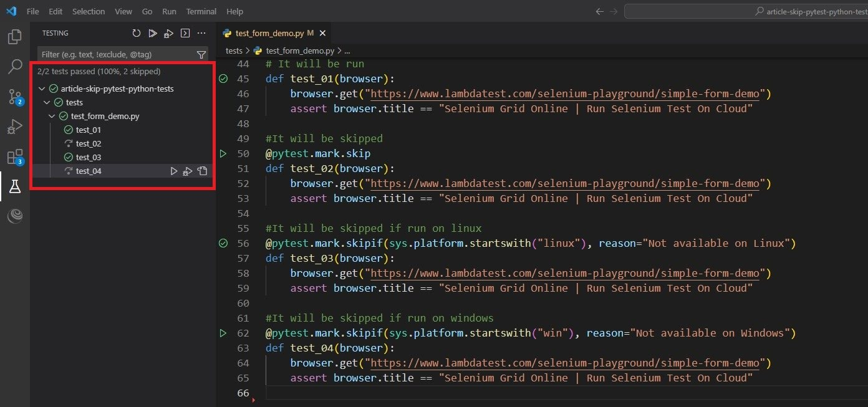The image size is (868, 407).
Task: Open the Terminal menu
Action: click(x=201, y=11)
